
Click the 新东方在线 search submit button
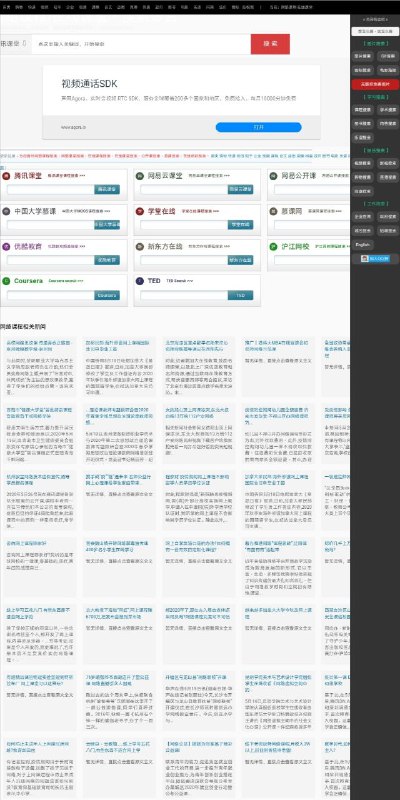tap(240, 260)
